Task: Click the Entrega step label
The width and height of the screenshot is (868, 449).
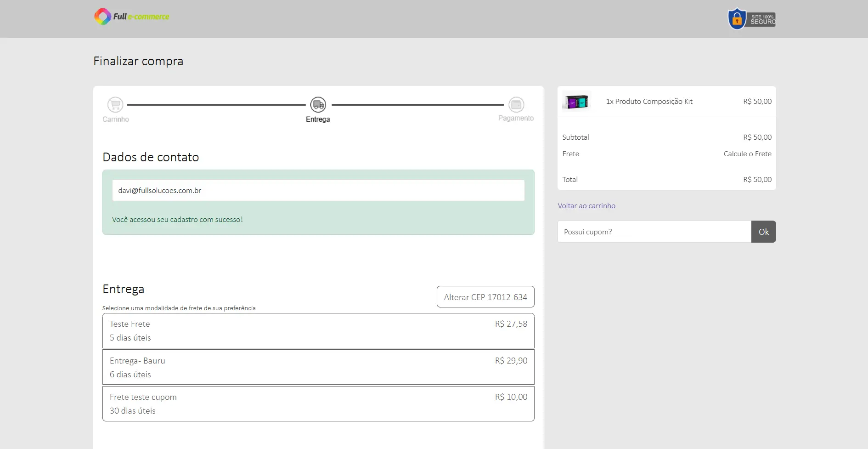Action: (318, 119)
